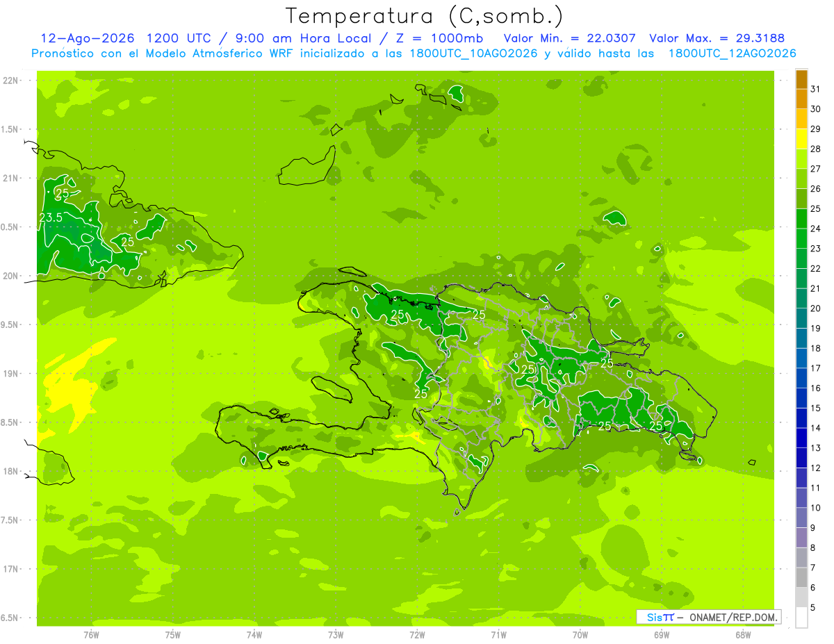Click the '70W' longitude axis label
Image resolution: width=834 pixels, height=644 pixels.
(580, 634)
